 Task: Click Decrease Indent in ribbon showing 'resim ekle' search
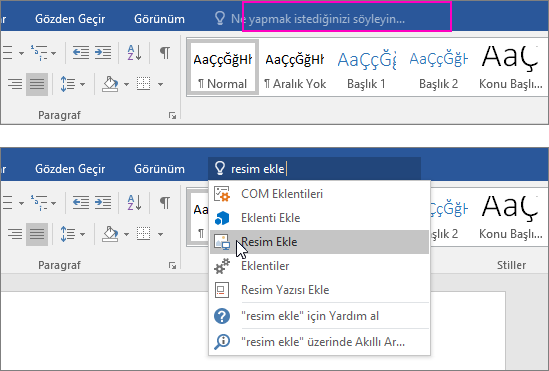(81, 202)
